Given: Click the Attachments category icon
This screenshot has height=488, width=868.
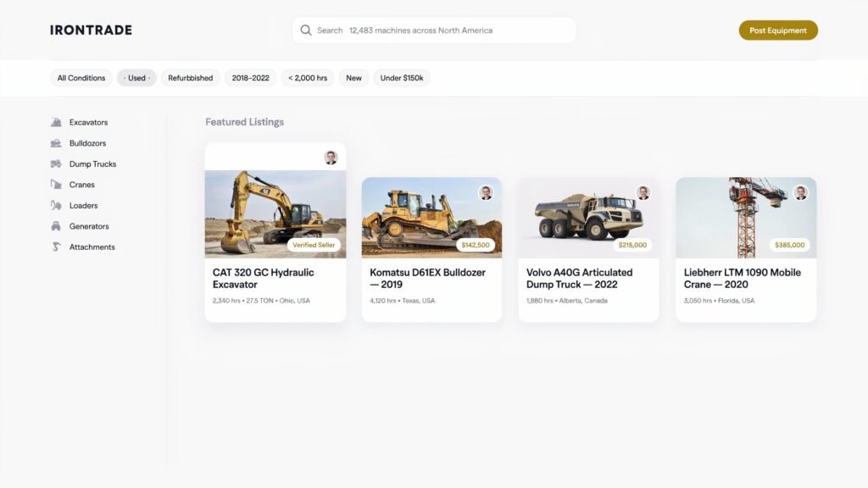Looking at the screenshot, I should [x=56, y=247].
